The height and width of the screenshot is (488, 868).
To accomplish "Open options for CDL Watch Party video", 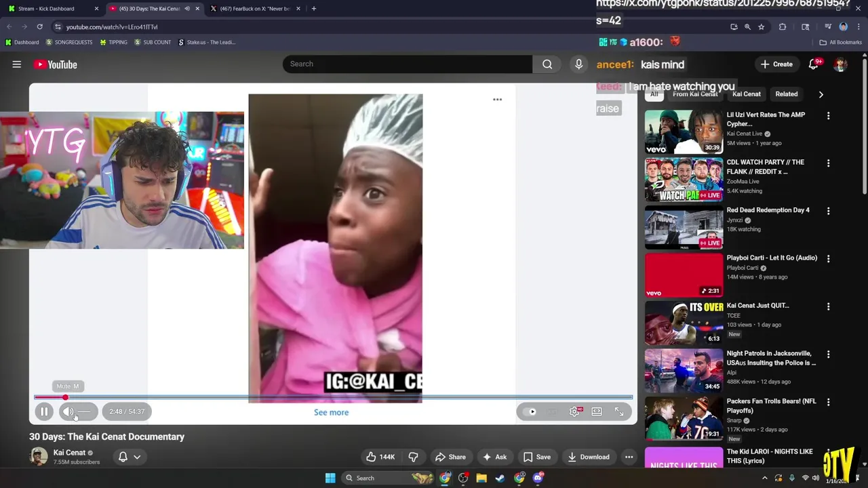I will (828, 163).
